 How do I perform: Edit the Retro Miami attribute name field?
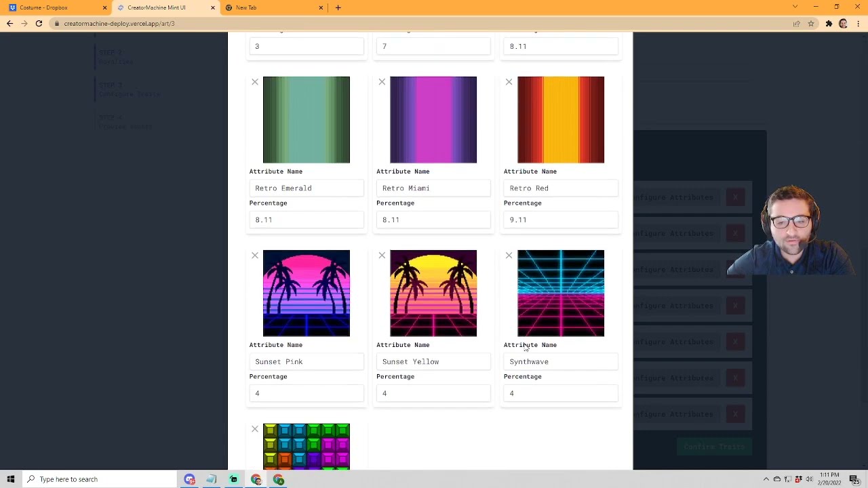tap(433, 188)
